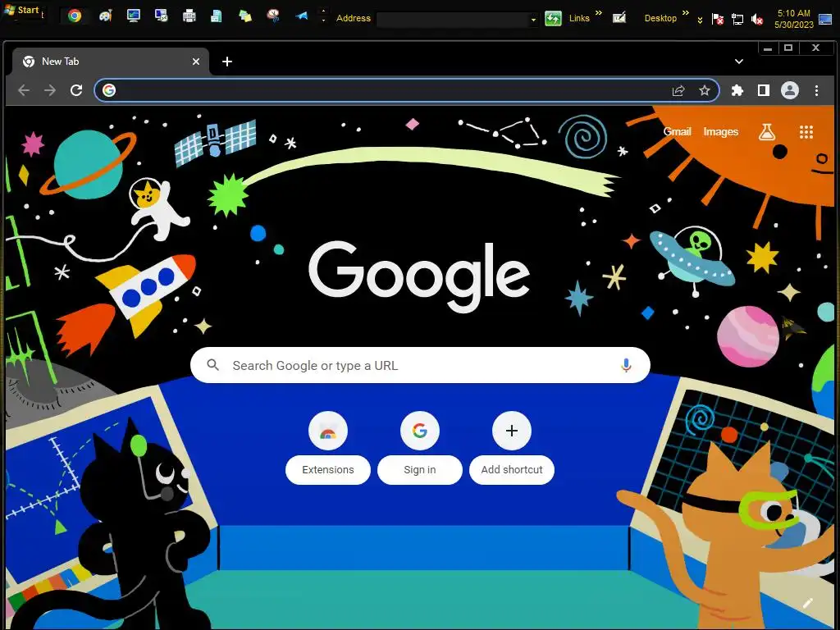Image resolution: width=840 pixels, height=630 pixels.
Task: Click the sticky notes icon in taskbar
Action: pyautogui.click(x=245, y=16)
